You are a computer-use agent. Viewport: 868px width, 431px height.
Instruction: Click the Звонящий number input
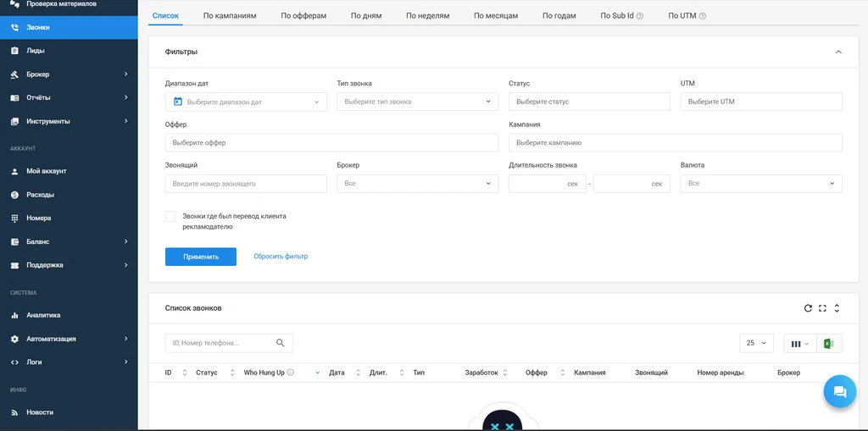[x=246, y=183]
